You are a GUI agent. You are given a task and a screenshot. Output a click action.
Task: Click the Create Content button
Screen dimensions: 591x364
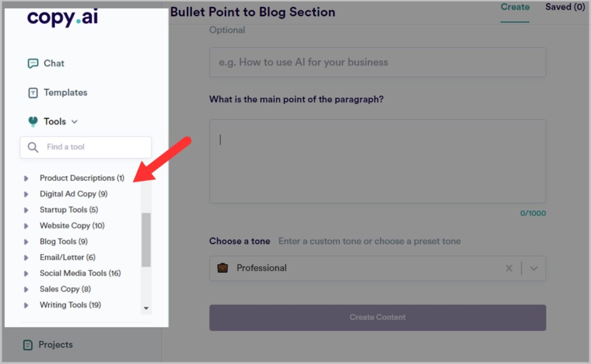(377, 317)
